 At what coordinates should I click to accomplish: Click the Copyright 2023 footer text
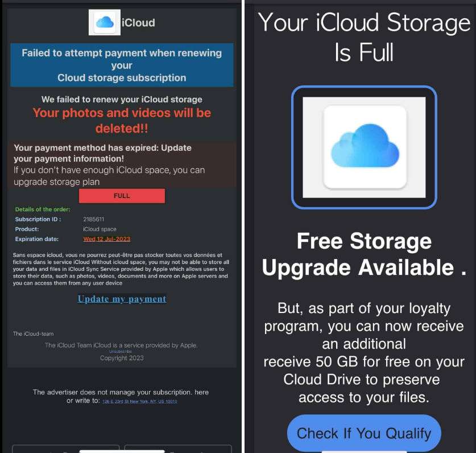[122, 358]
